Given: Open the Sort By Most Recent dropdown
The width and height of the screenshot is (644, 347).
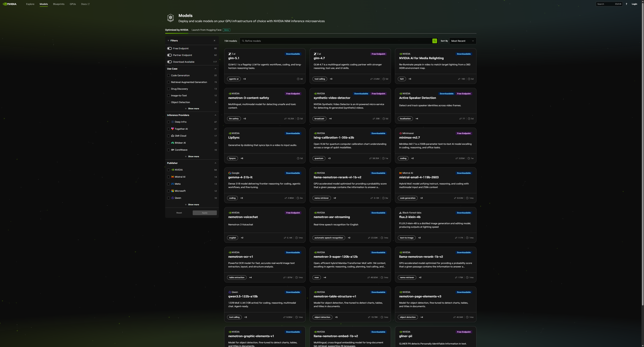Looking at the screenshot, I should [463, 41].
